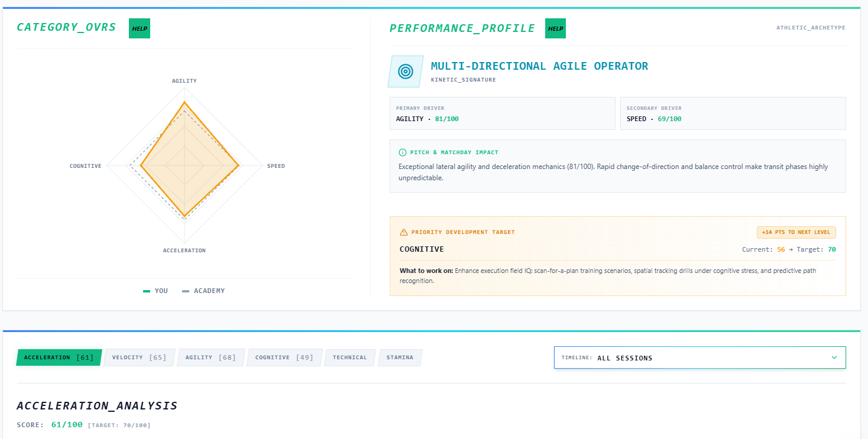The height and width of the screenshot is (439, 868).
Task: Click the PERFORMANCE_PROFILE heading
Action: click(462, 28)
